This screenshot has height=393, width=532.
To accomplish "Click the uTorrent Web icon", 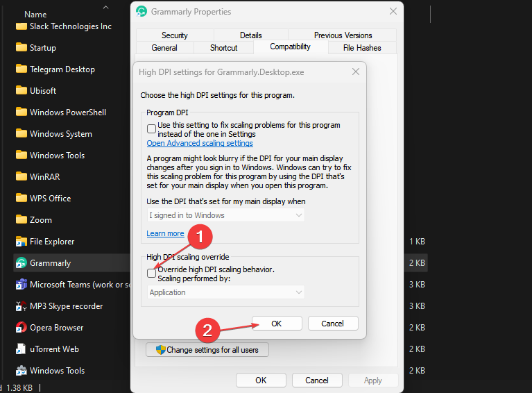I will [21, 349].
